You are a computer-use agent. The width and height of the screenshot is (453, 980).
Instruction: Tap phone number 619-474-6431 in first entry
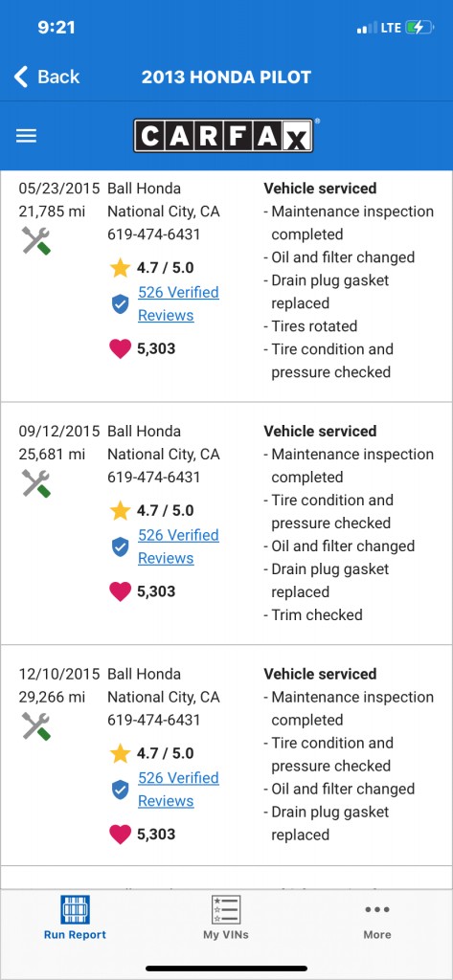click(154, 234)
